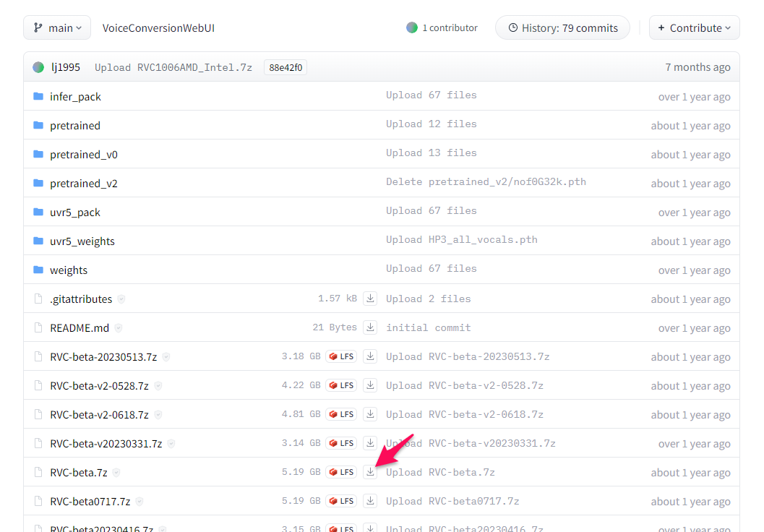
Task: Download RVC-beta.7z via download icon
Action: [370, 471]
